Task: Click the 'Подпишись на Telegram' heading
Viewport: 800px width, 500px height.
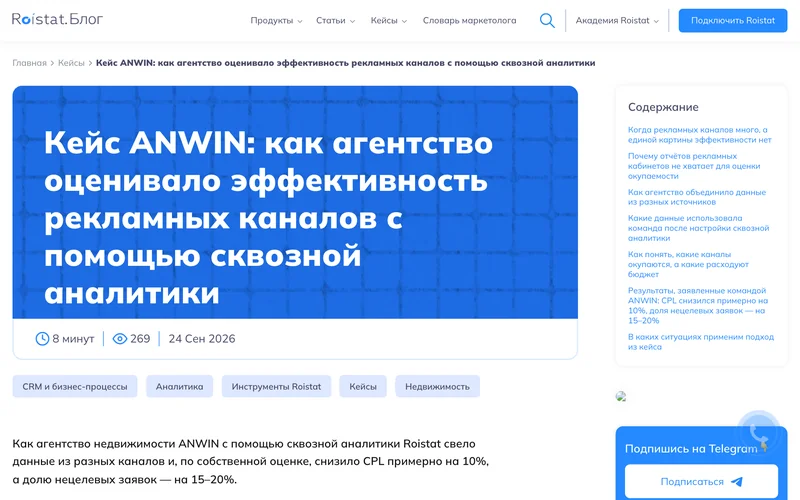Action: click(691, 449)
